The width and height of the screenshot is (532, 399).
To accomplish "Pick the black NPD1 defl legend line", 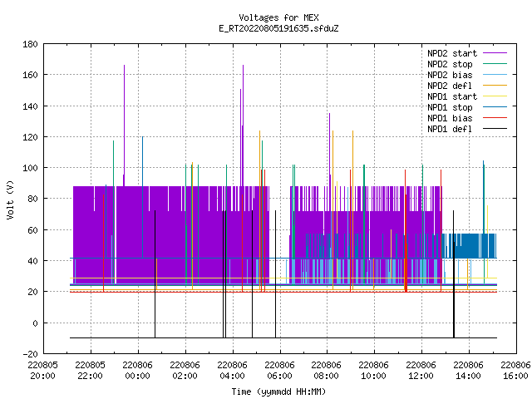I will tap(495, 129).
